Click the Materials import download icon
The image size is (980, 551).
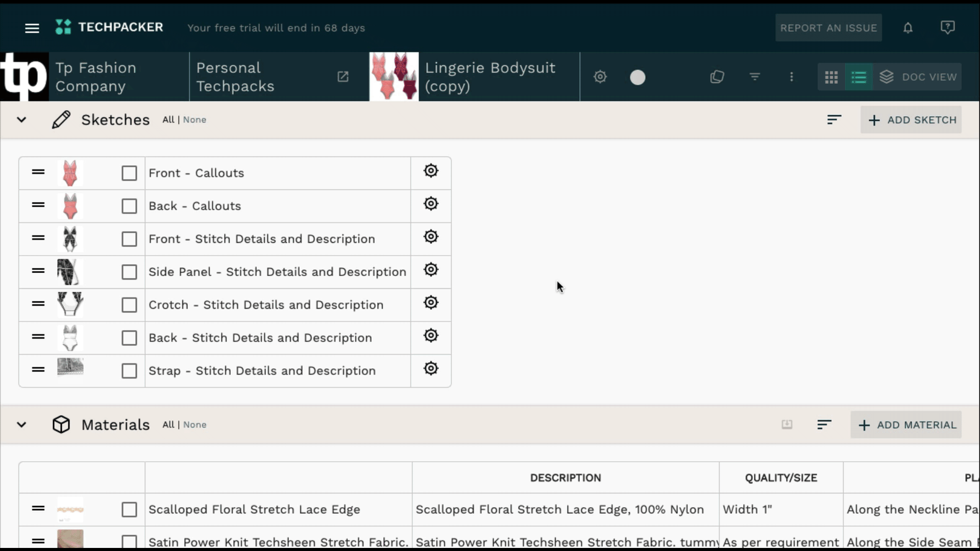[x=787, y=424]
